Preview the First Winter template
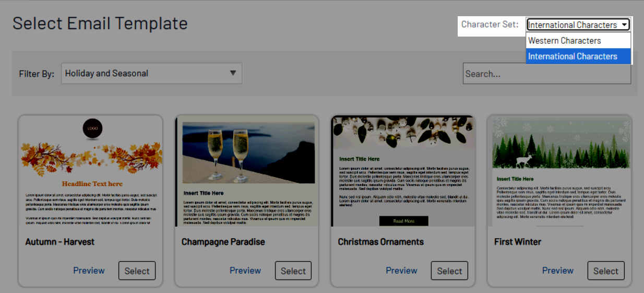This screenshot has height=293, width=644. coord(557,271)
